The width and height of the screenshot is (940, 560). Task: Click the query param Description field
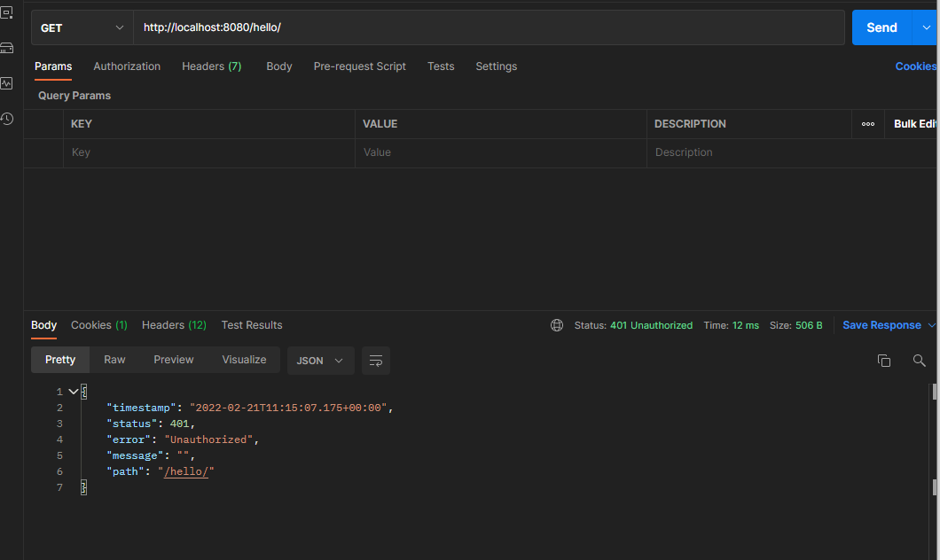coord(791,152)
